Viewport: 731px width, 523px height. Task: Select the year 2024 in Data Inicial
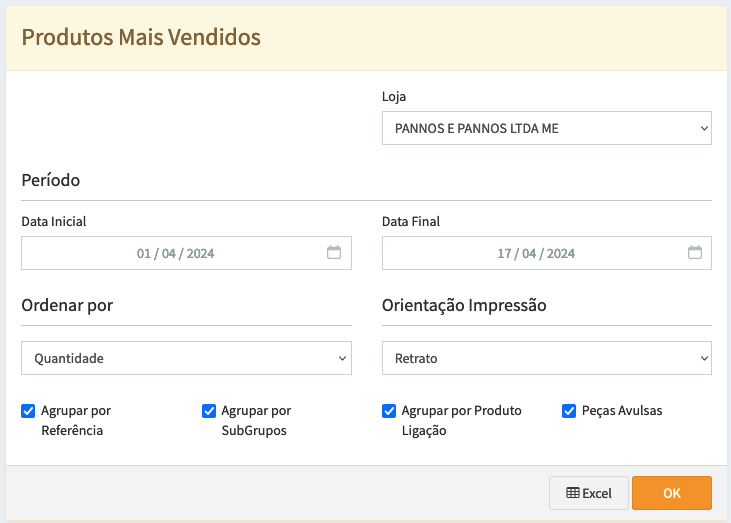tap(200, 254)
